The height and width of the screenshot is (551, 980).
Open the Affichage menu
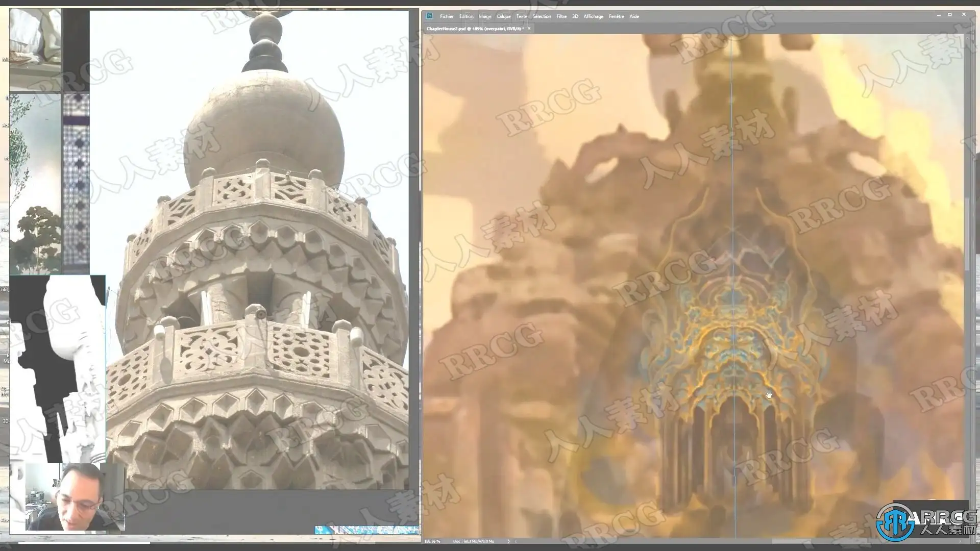593,16
